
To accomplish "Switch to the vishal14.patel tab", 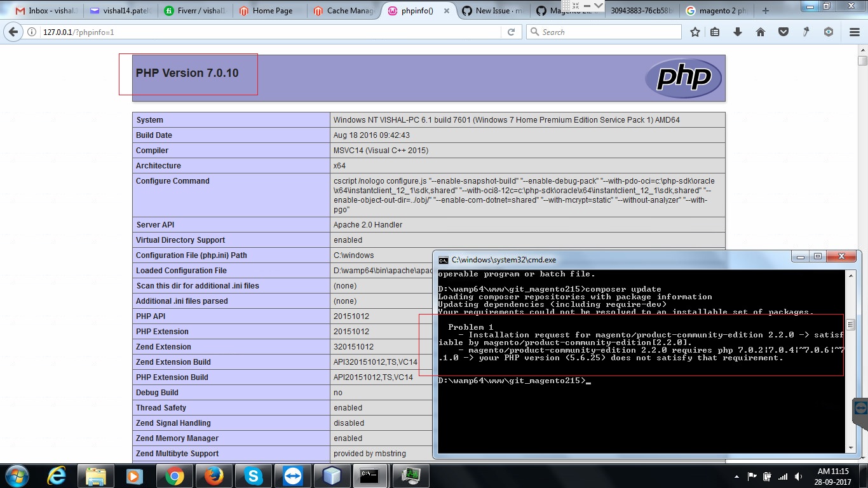I will click(120, 11).
